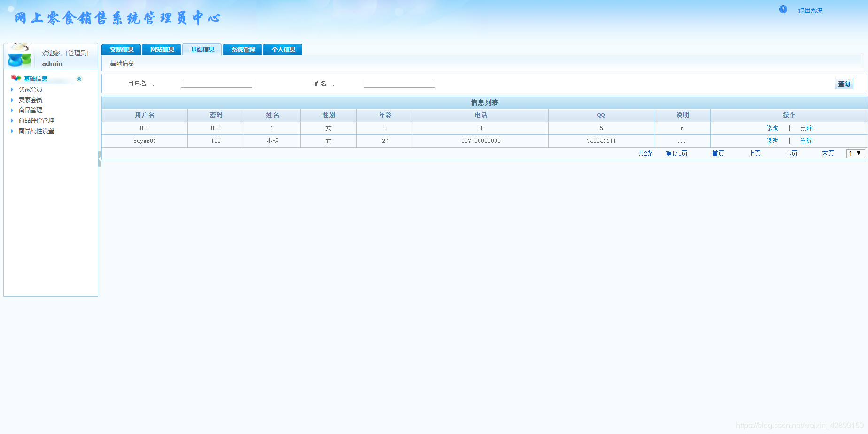868x434 pixels.
Task: Click the arrow beside 商品属性设置
Action: tap(12, 131)
